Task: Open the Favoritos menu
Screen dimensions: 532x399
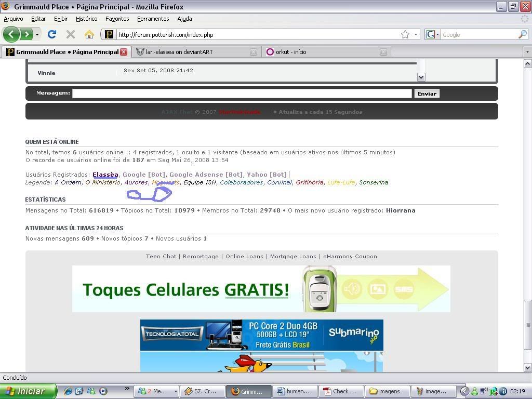Action: pos(117,19)
